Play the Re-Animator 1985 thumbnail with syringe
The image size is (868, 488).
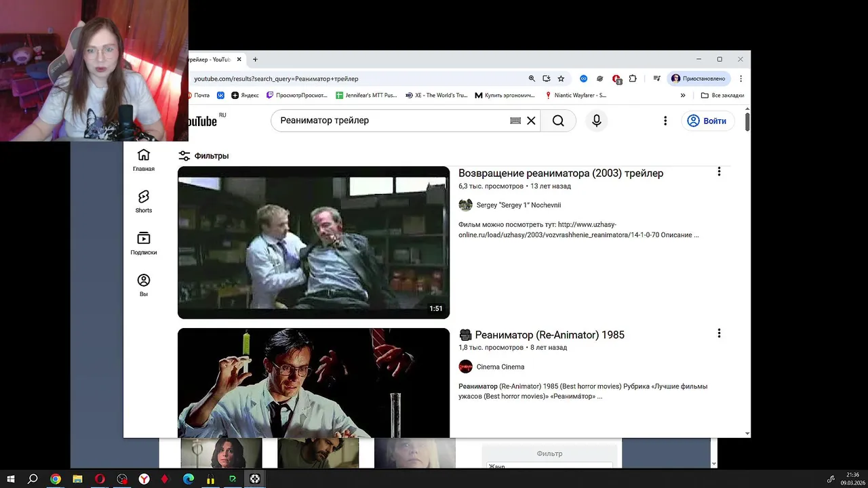point(313,383)
